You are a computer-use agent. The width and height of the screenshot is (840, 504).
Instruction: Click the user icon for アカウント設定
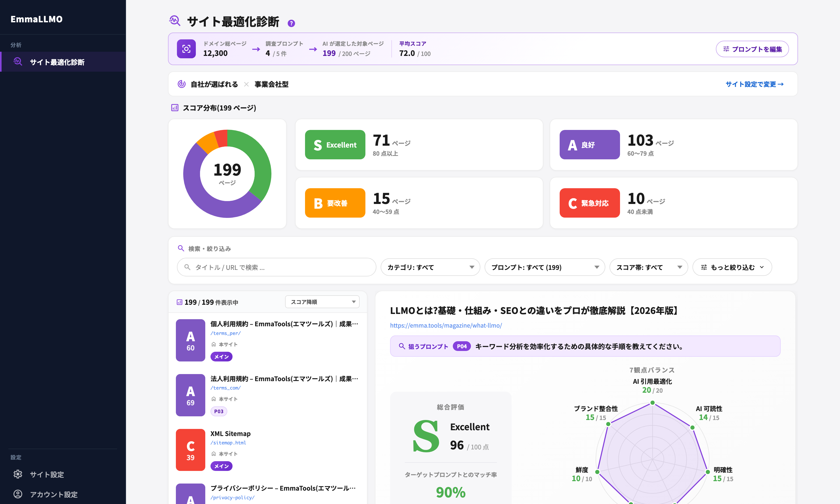(18, 494)
